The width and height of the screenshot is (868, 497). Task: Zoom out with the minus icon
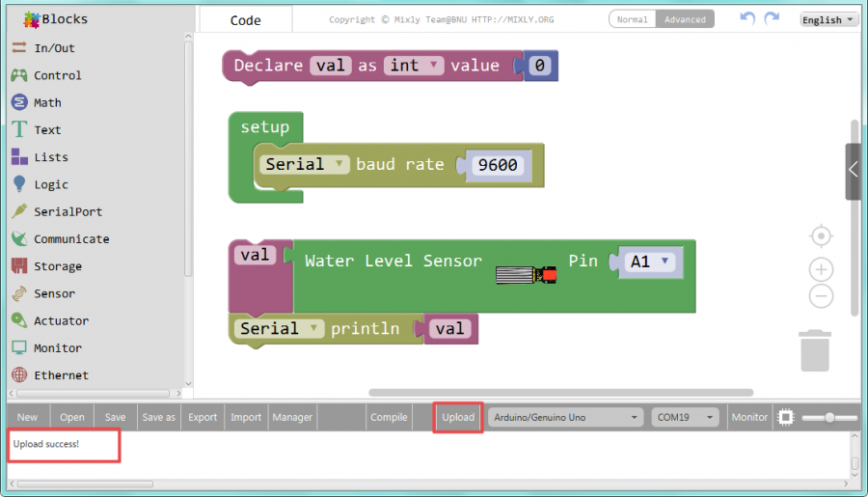pos(821,296)
